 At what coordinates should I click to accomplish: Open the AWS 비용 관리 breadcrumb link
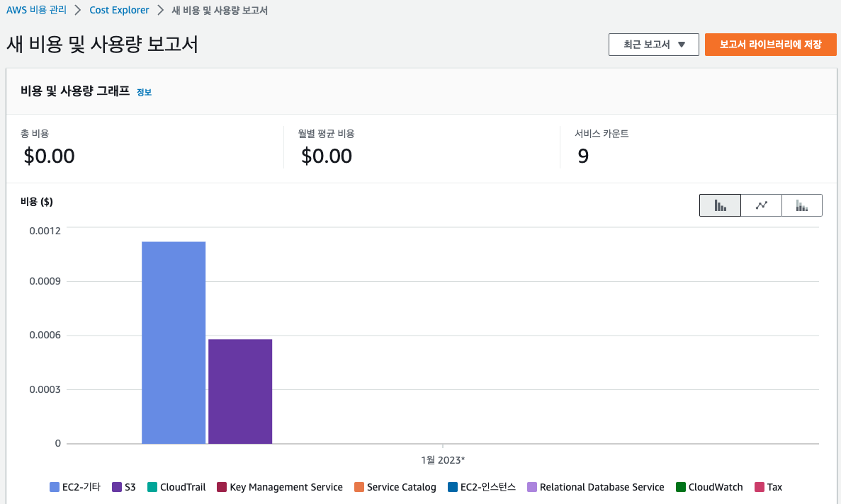[36, 10]
